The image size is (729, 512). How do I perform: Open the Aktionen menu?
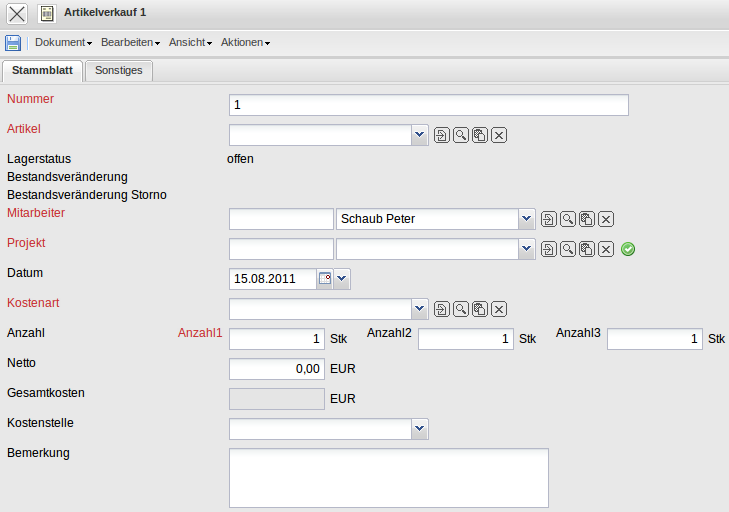[x=245, y=43]
